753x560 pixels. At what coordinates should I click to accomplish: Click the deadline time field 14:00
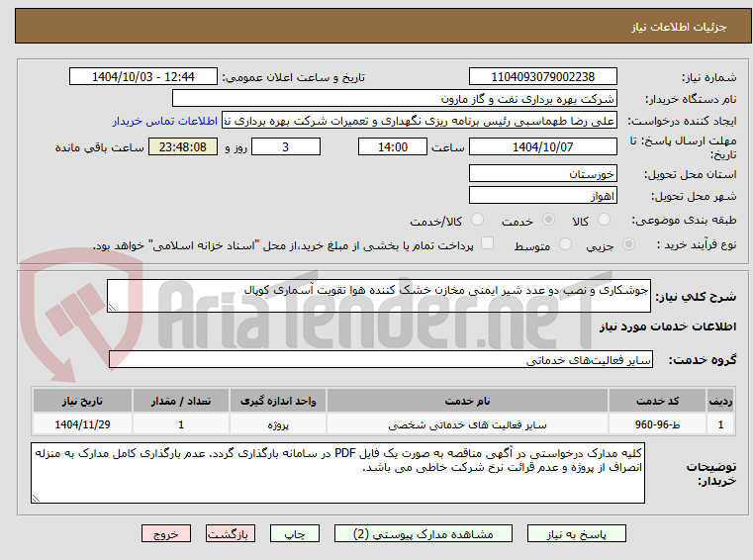393,146
